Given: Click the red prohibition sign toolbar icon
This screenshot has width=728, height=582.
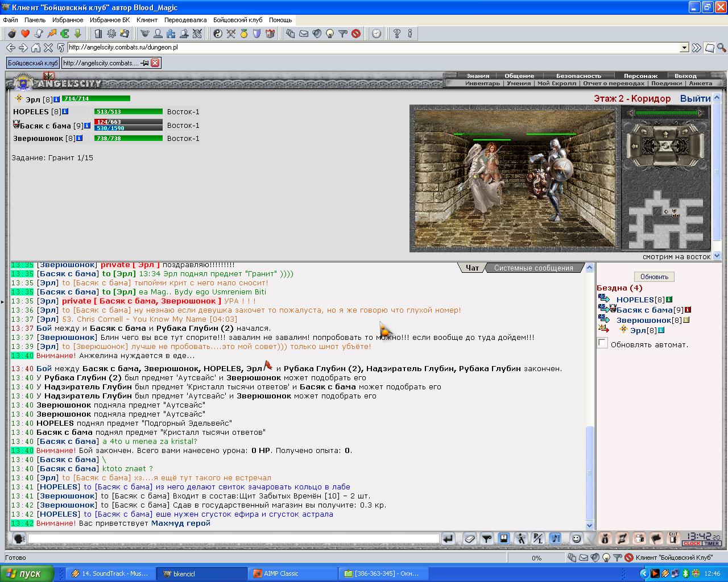Looking at the screenshot, I should tap(356, 34).
